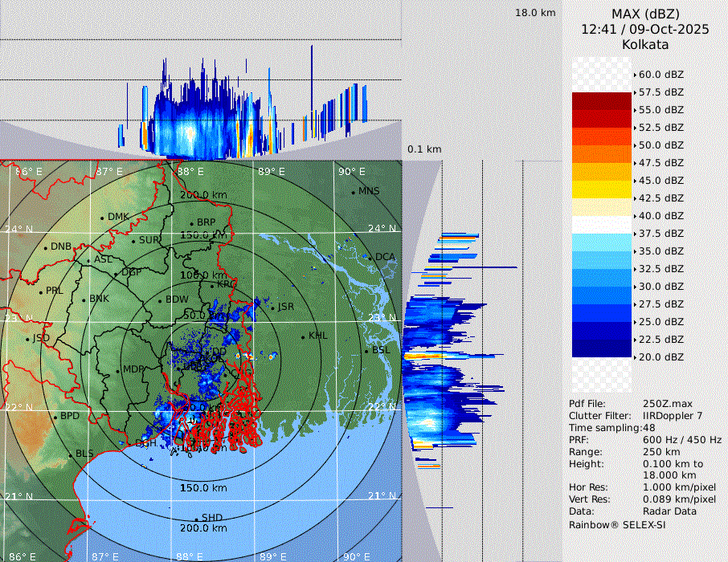The height and width of the screenshot is (562, 728).
Task: Click the JSR station dot
Action: 272,307
